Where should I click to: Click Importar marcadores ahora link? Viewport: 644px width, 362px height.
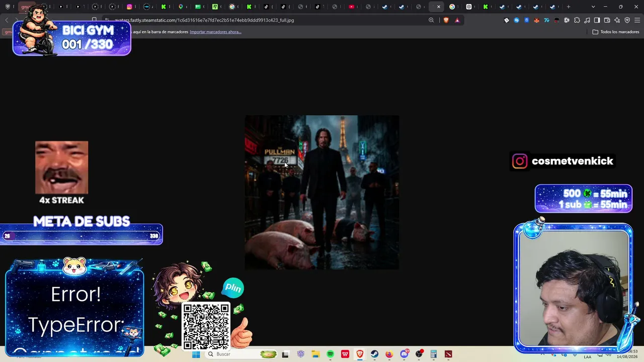pos(215,32)
